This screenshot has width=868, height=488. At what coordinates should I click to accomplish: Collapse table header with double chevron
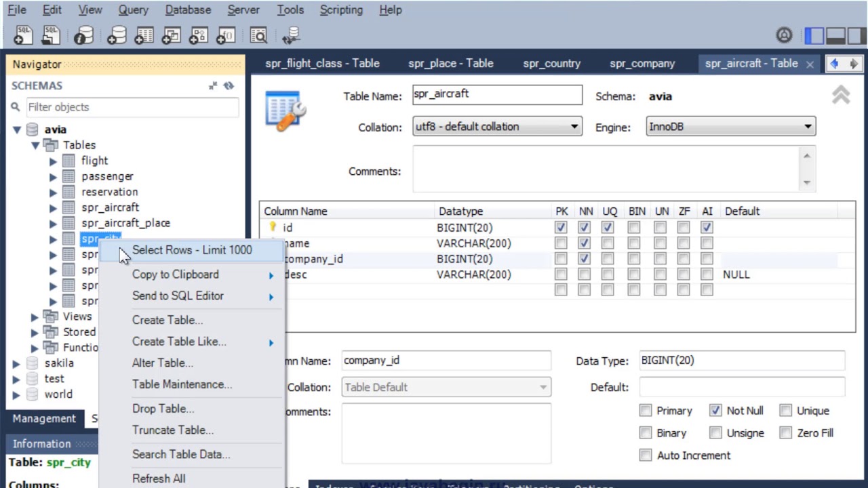[x=841, y=95]
